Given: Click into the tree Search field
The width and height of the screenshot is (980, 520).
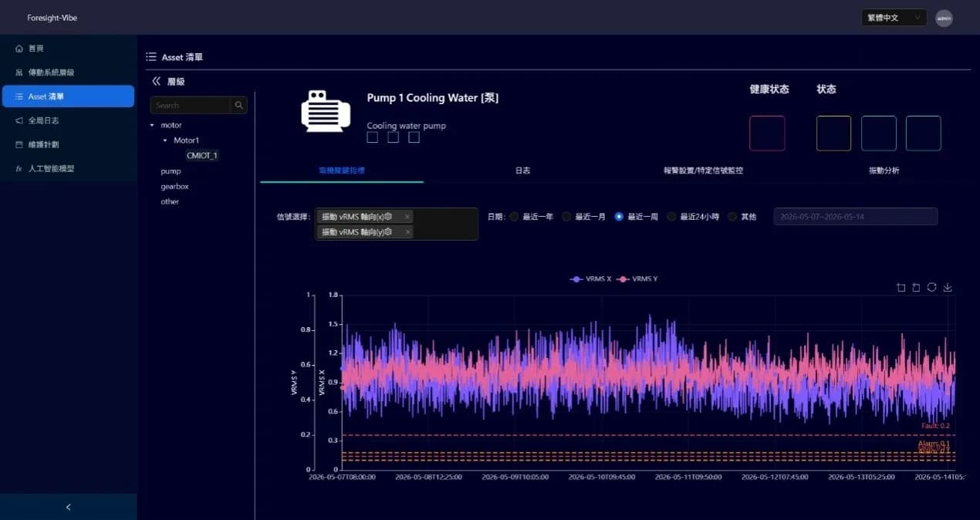Looking at the screenshot, I should (191, 105).
